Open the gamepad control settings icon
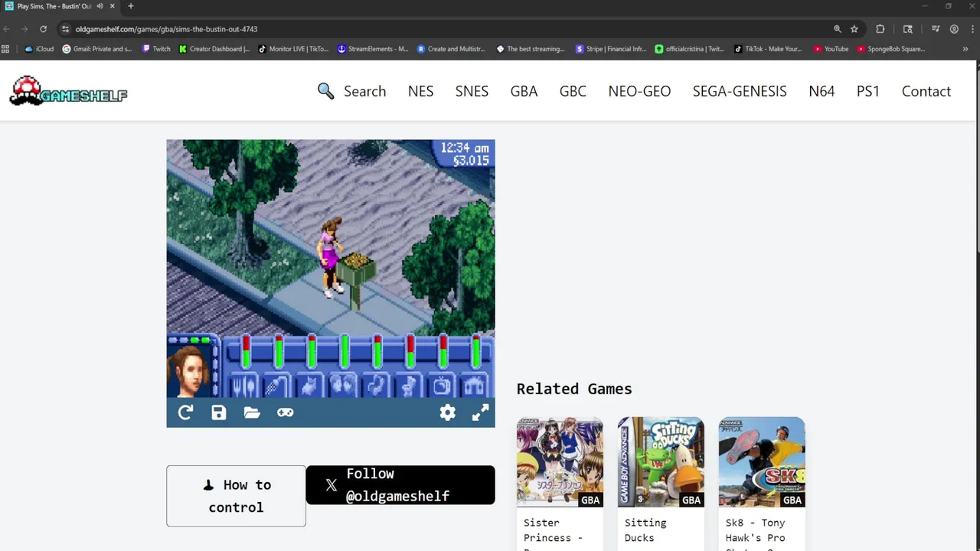 pos(285,412)
